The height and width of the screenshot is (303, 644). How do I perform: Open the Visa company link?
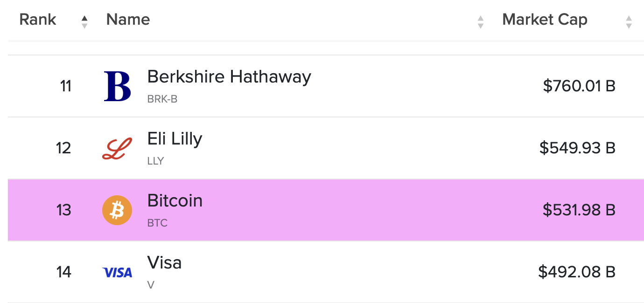(x=164, y=263)
